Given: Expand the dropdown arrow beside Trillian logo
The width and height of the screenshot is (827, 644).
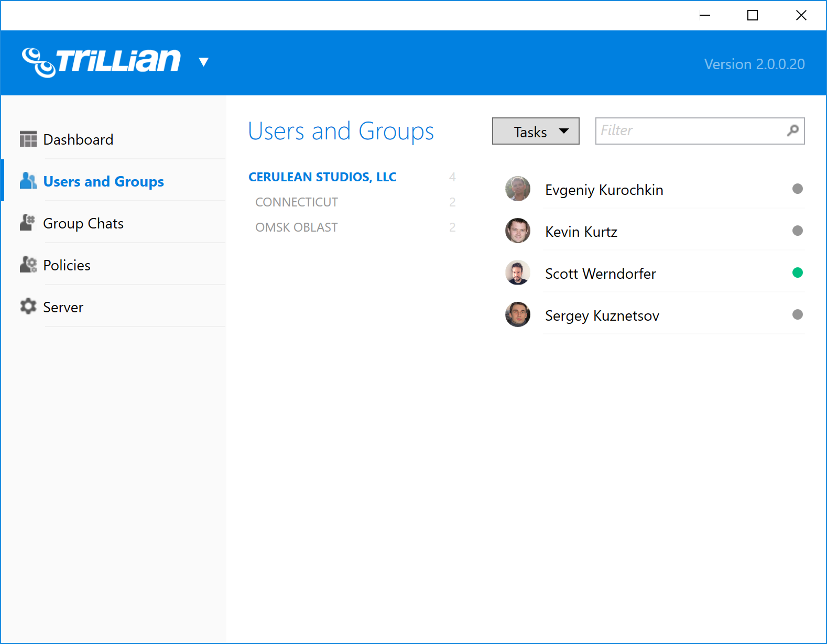Looking at the screenshot, I should [x=204, y=62].
